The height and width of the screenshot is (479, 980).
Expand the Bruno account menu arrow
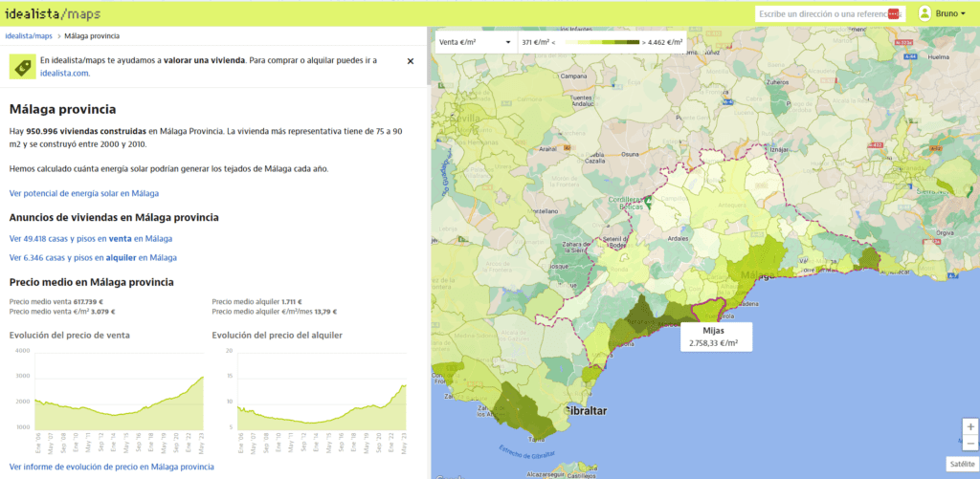pyautogui.click(x=963, y=14)
